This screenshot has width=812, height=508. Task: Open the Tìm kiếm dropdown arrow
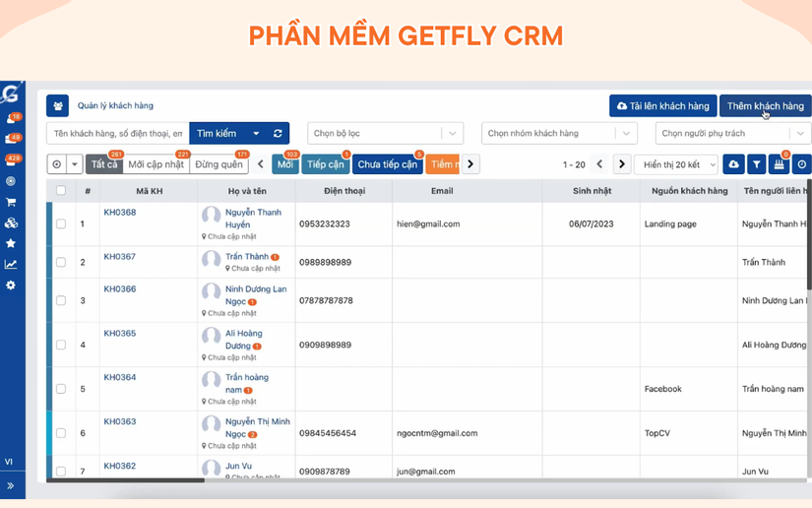point(256,134)
